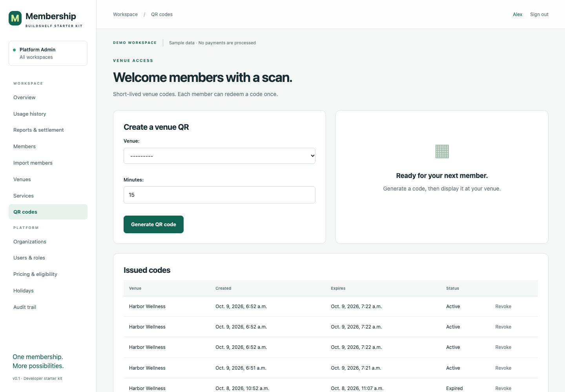Revoke the first active Harbor Wellness code
565x392 pixels.
point(503,307)
